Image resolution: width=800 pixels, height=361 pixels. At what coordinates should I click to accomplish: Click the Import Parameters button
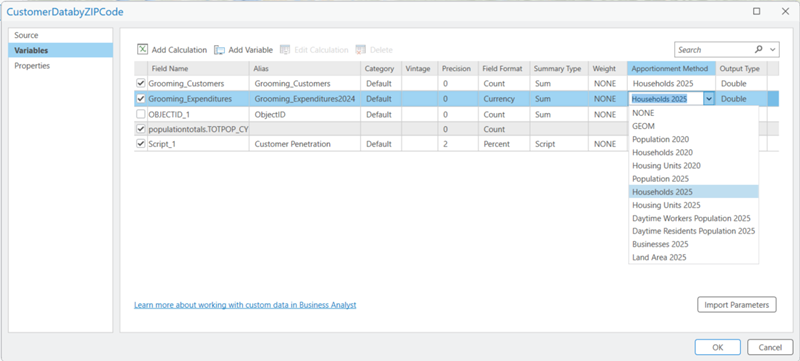pos(736,305)
